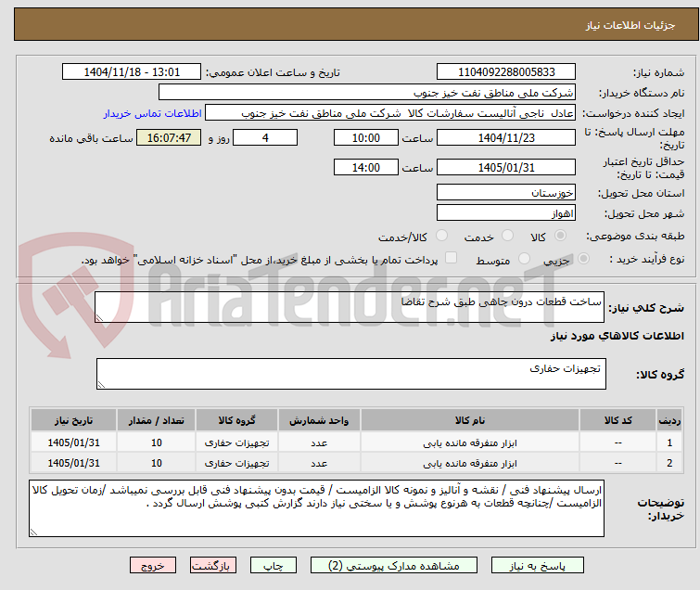Click the نام کالا column header

(x=470, y=420)
